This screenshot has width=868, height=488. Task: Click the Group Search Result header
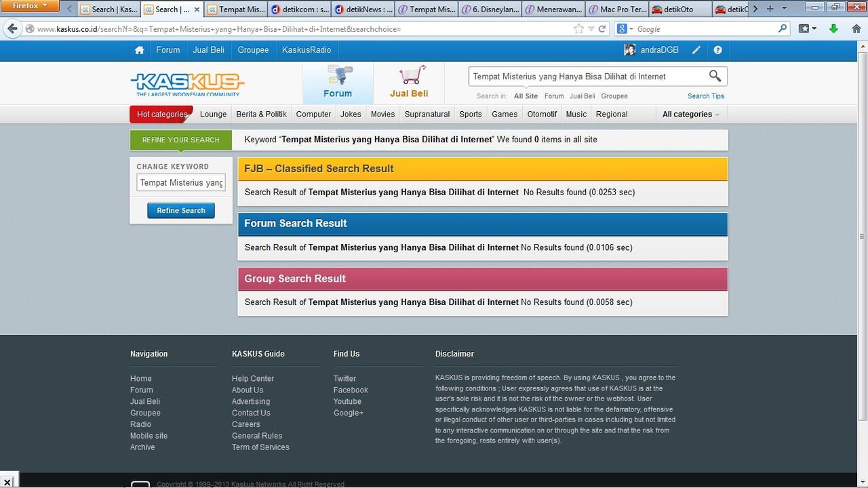[483, 279]
